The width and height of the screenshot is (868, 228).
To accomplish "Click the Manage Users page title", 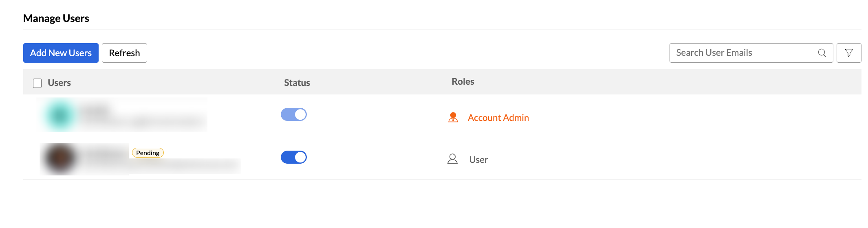I will (x=56, y=18).
